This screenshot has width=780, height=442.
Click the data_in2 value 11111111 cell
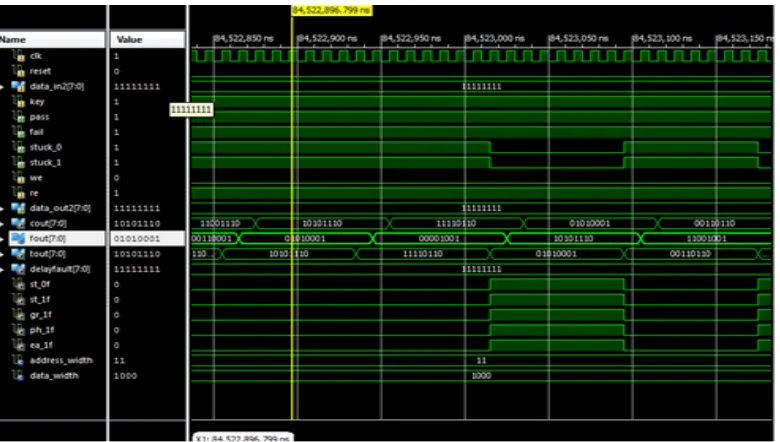tap(137, 87)
